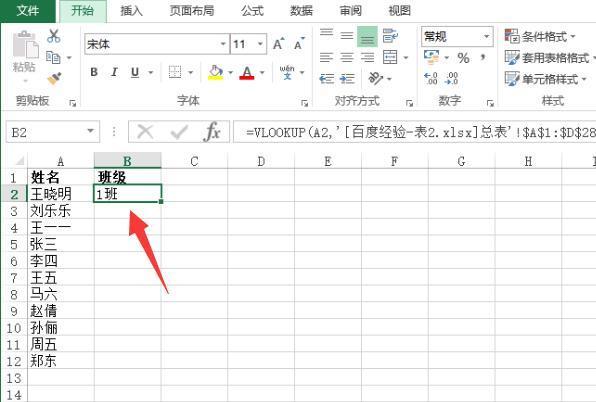The width and height of the screenshot is (596, 402).
Task: Click cell B2 showing 1班
Action: pos(127,194)
